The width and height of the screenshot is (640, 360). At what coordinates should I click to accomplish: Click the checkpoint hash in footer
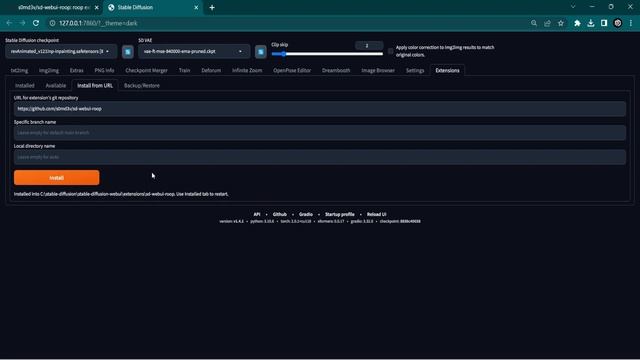click(x=410, y=221)
